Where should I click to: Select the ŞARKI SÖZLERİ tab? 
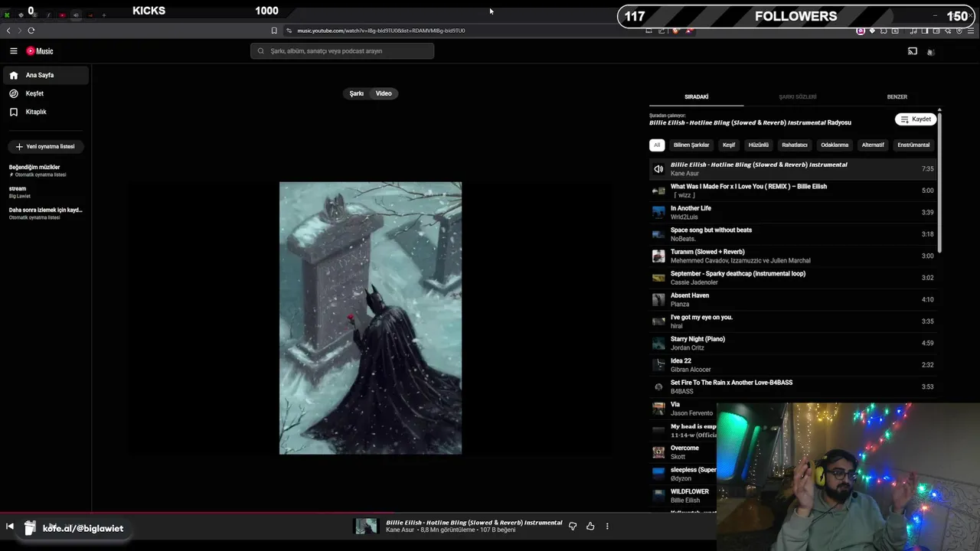click(x=797, y=97)
